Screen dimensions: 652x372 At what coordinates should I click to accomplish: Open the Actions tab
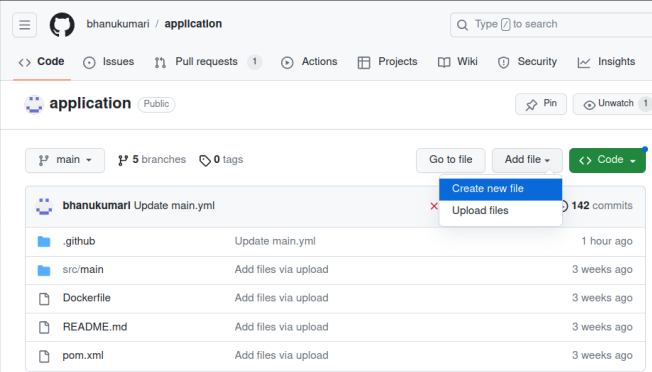click(309, 62)
